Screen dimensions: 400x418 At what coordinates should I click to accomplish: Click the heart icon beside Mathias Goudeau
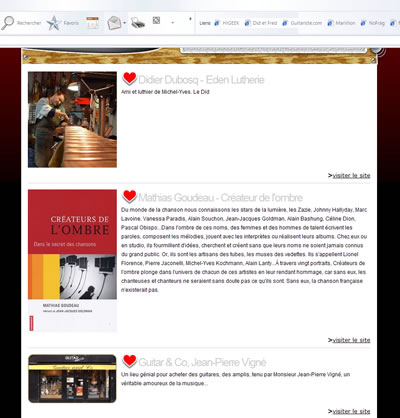coord(129,196)
